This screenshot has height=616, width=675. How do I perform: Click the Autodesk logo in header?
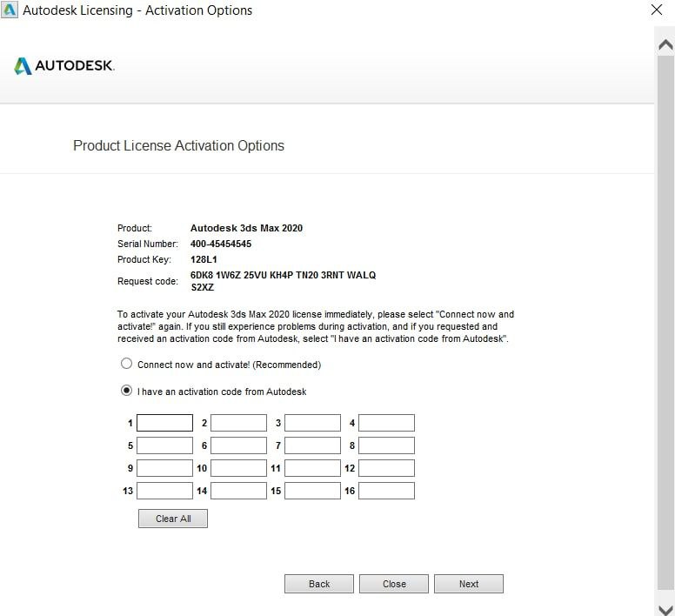(x=64, y=66)
